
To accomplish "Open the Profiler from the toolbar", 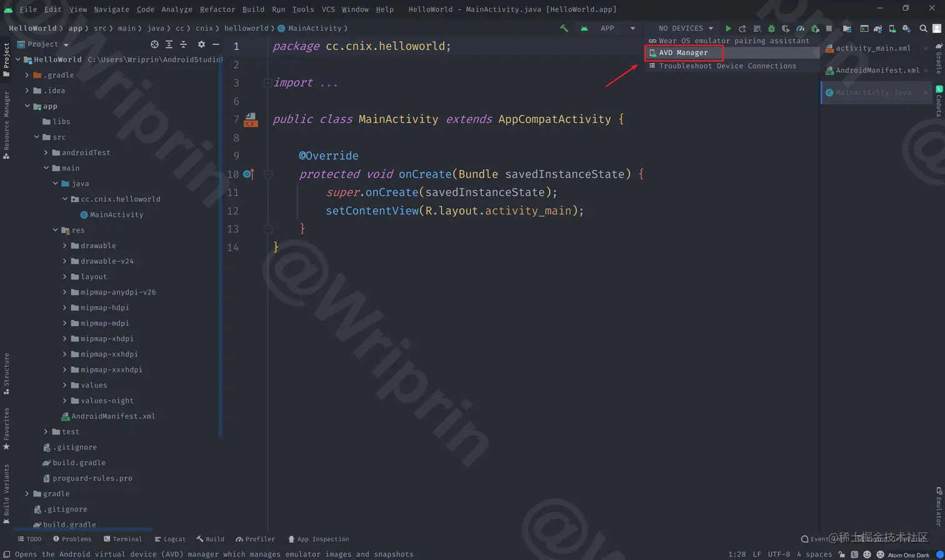I will [800, 28].
